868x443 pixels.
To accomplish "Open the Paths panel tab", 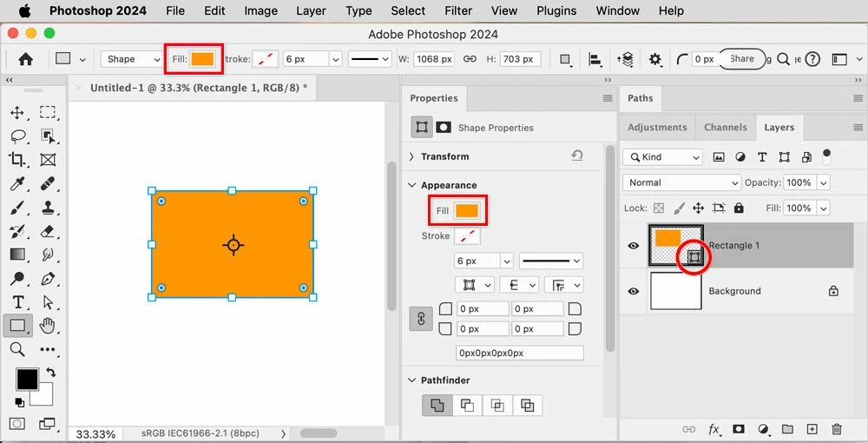I will tap(640, 98).
